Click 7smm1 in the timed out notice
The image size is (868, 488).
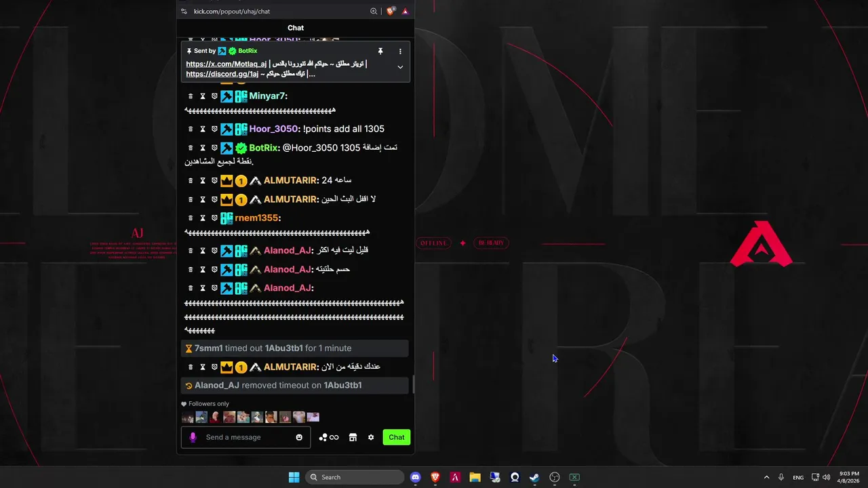tap(209, 348)
